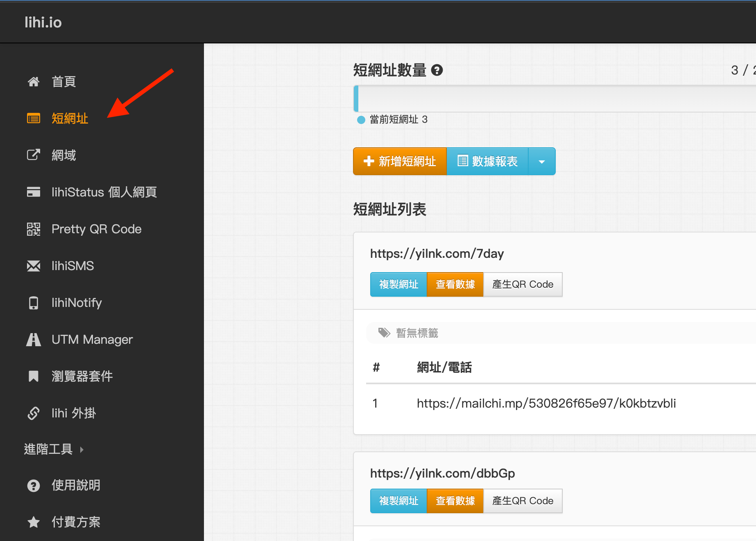Click the bookmark icon beside 瀏覽器套件
Screen dimensions: 756x541
[x=33, y=376]
